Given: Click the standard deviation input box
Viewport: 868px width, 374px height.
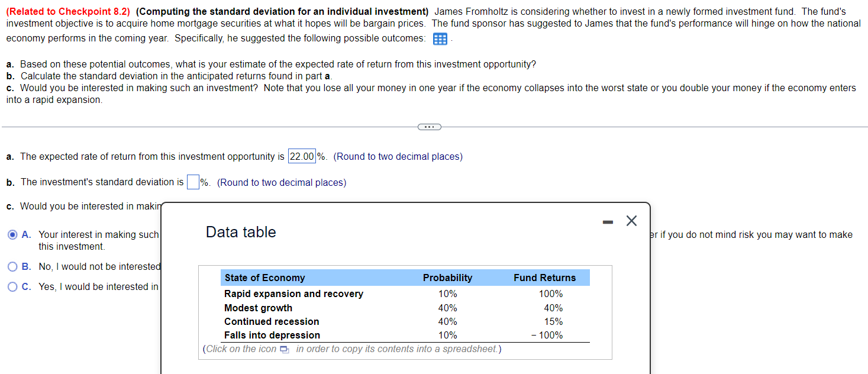Looking at the screenshot, I should coord(192,182).
